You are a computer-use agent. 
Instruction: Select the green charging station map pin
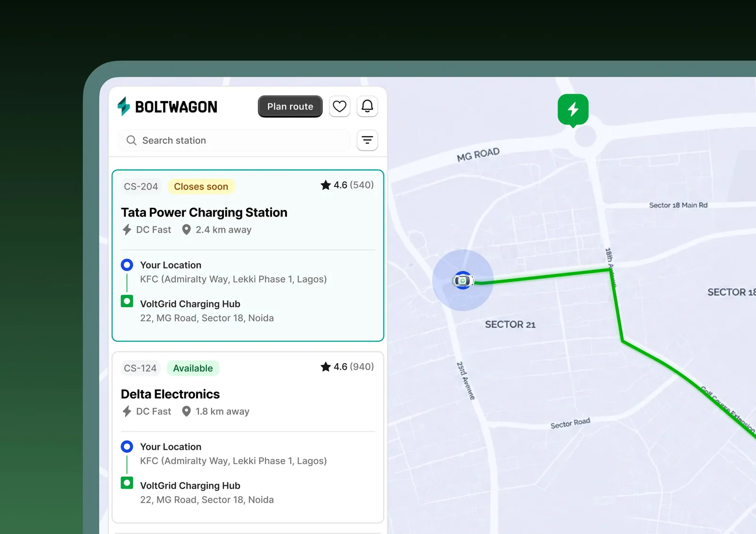(x=573, y=110)
